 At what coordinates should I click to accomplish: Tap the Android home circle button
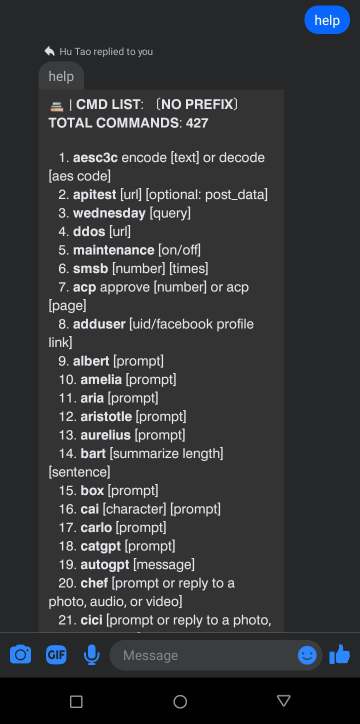pos(180,702)
